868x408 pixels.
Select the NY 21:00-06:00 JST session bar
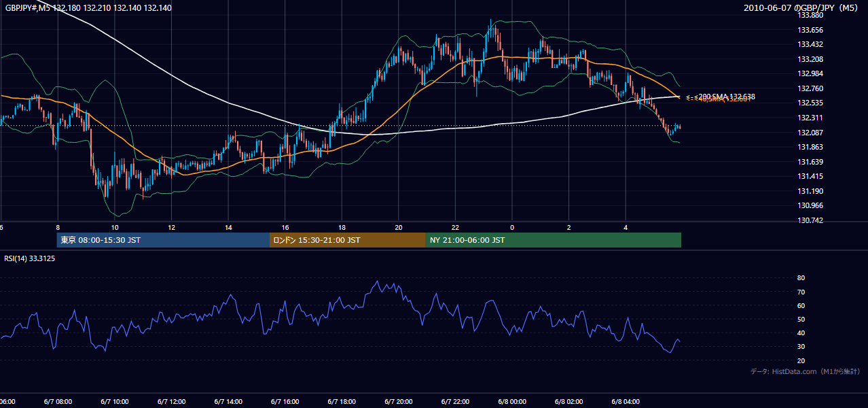coord(554,240)
